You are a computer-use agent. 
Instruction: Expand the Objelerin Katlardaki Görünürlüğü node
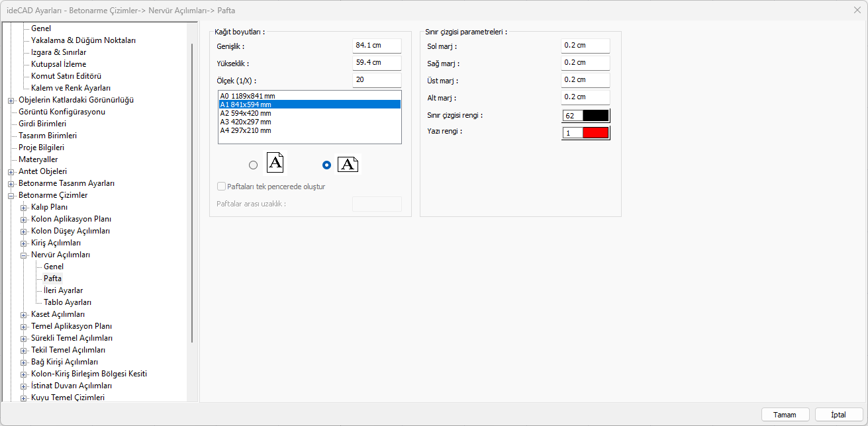tap(11, 101)
